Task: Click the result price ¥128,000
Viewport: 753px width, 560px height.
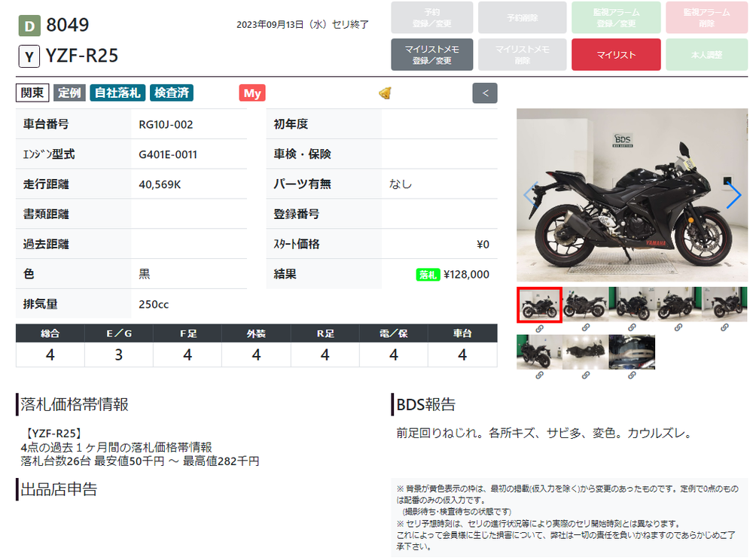Action: click(x=466, y=275)
